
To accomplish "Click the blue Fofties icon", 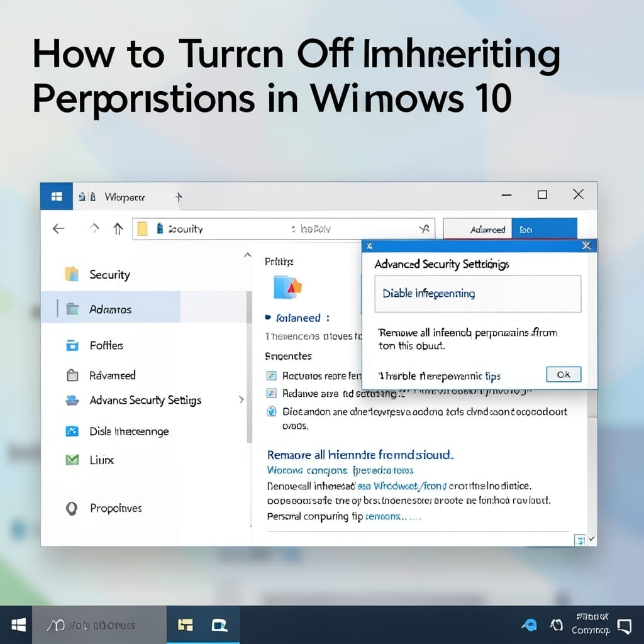I will pyautogui.click(x=72, y=345).
